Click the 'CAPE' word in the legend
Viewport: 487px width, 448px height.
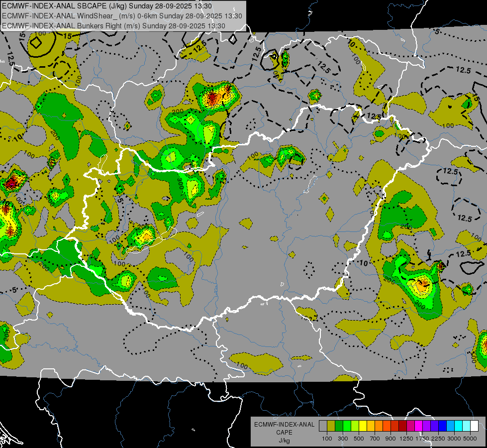coord(284,433)
